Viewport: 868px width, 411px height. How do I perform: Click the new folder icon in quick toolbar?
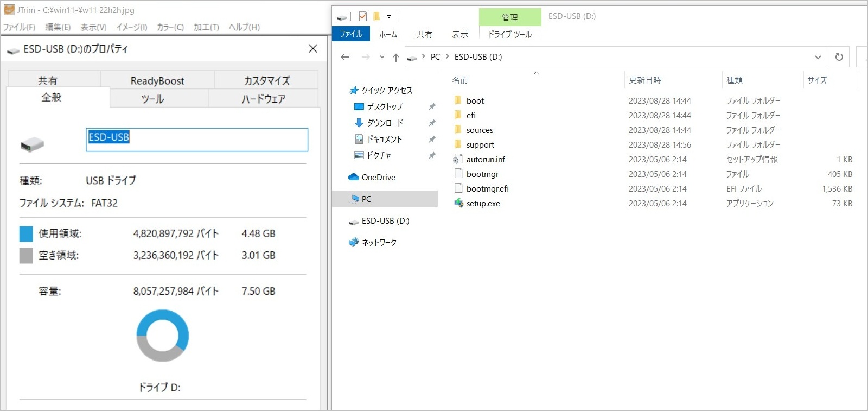(376, 16)
